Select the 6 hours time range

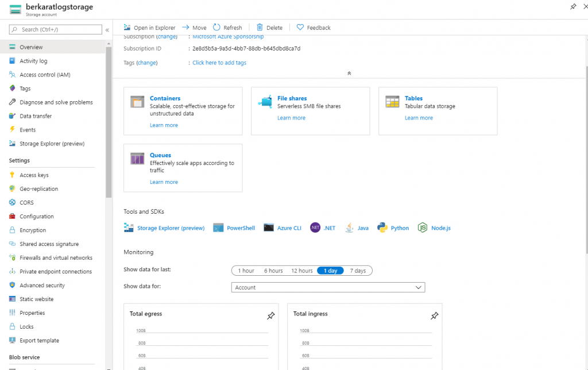click(x=273, y=271)
